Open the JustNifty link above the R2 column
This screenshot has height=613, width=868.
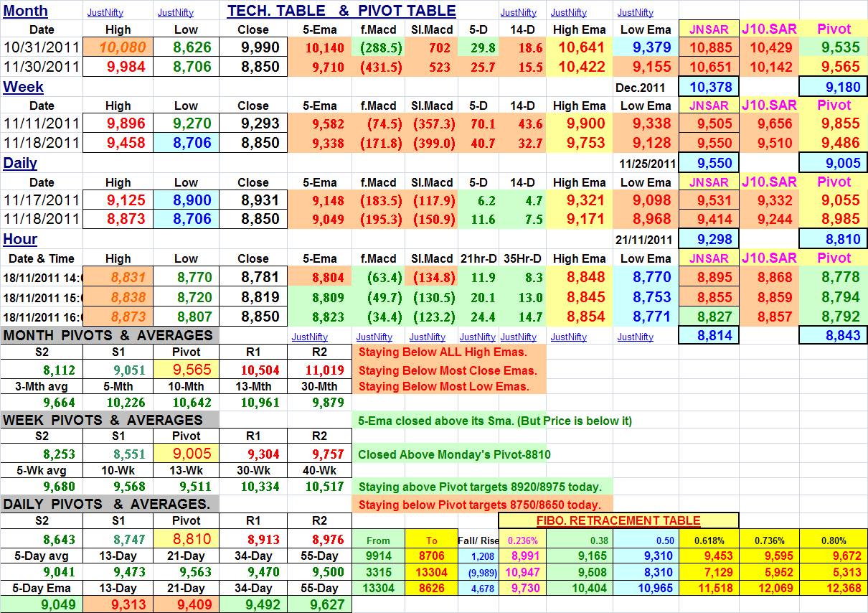pyautogui.click(x=310, y=337)
